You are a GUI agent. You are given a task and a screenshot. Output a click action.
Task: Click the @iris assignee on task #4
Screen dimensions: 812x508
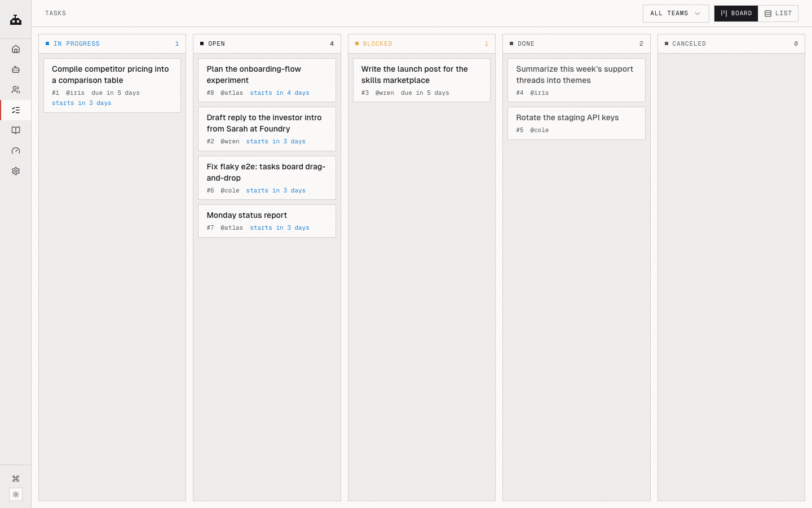pyautogui.click(x=540, y=93)
